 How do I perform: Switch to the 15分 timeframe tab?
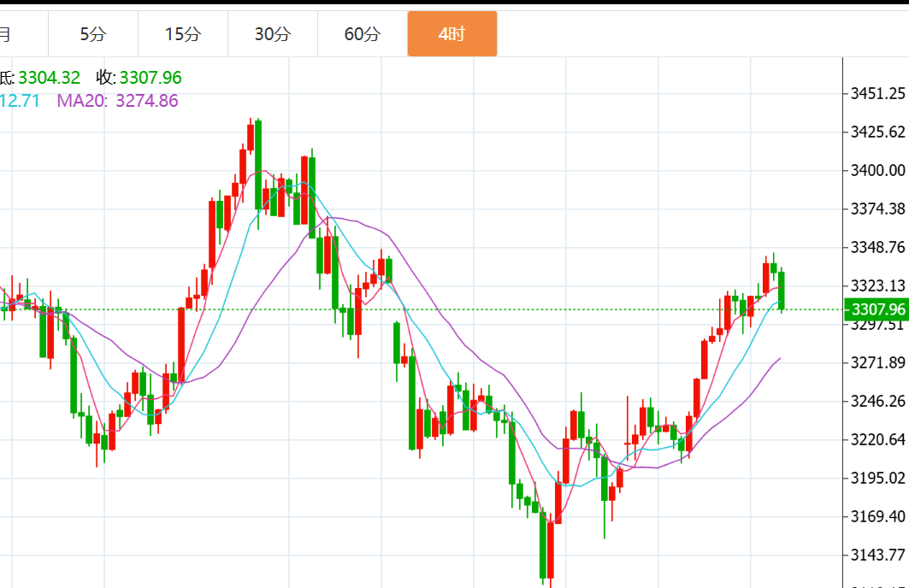coord(183,34)
